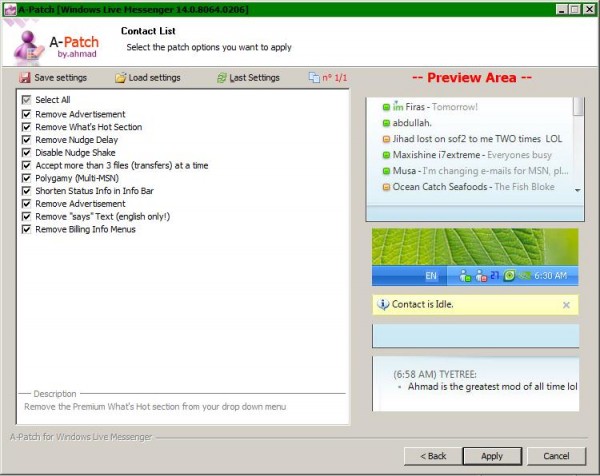Click the Save settings label

[60, 78]
